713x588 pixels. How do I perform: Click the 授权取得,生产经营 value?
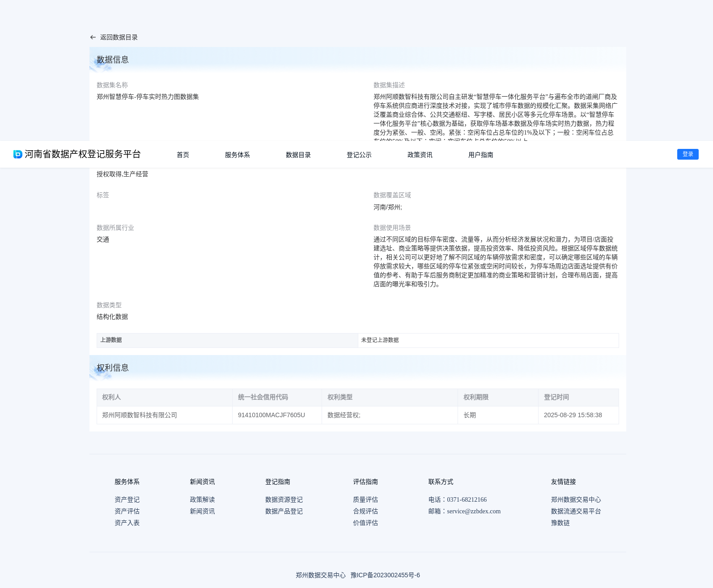122,174
